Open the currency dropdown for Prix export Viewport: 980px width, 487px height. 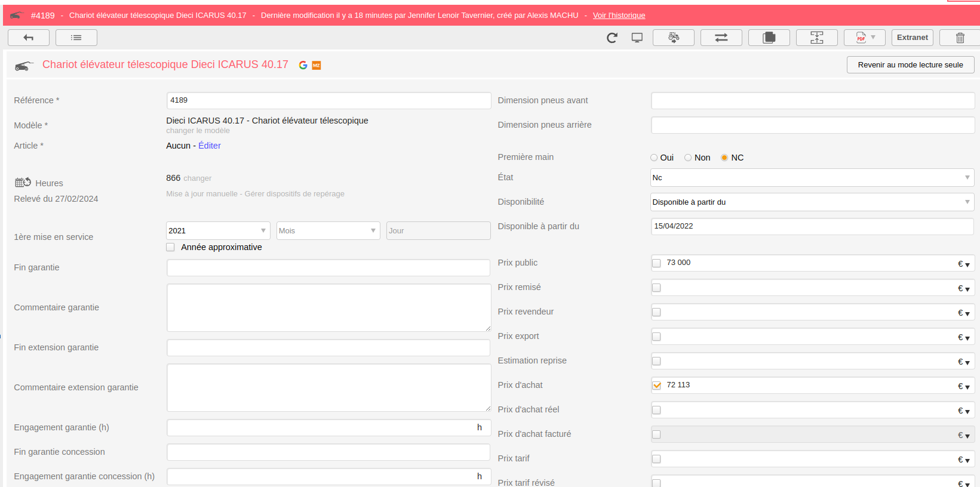click(x=964, y=337)
